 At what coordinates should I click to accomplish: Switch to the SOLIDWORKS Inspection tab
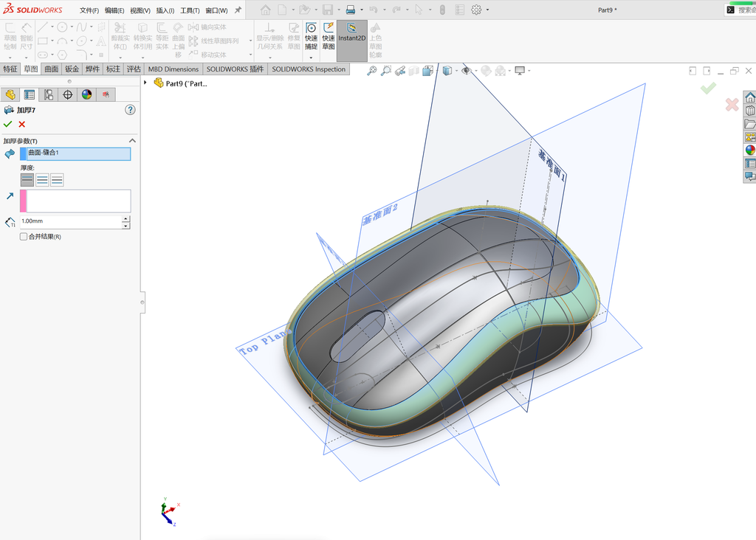point(309,69)
